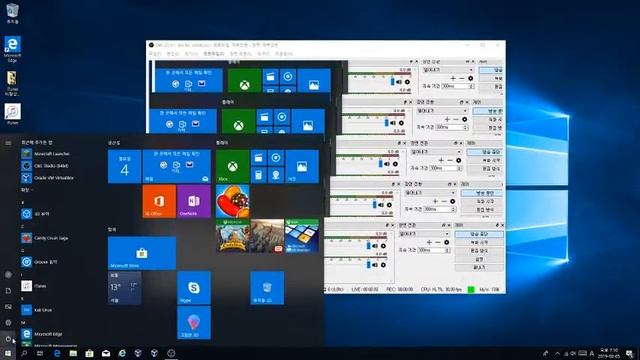Open the green Xbox tile
Screen dimensions: 640x360
pyautogui.click(x=232, y=166)
